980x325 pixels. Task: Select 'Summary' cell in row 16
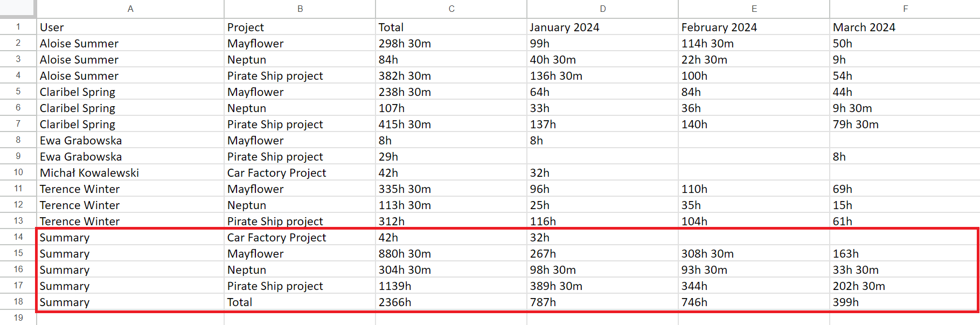130,269
